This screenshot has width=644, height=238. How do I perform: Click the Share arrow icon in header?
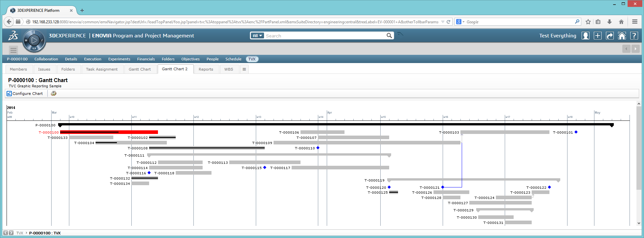610,36
